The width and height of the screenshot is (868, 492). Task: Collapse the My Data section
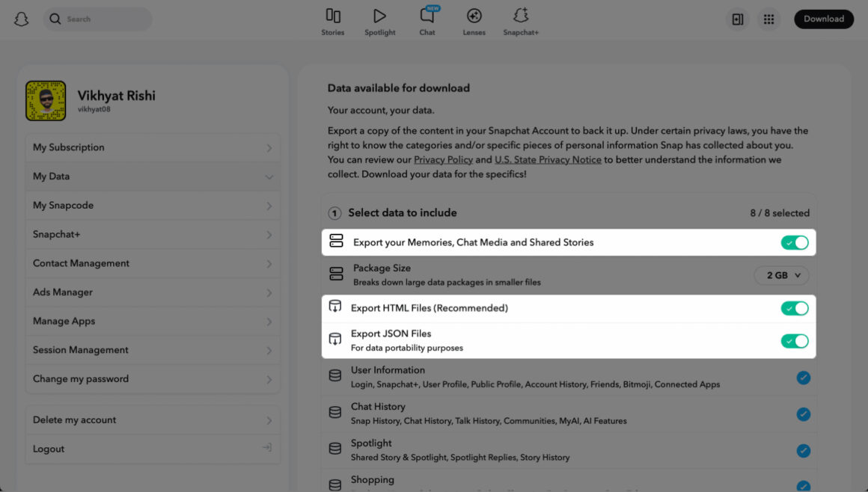[x=153, y=176]
